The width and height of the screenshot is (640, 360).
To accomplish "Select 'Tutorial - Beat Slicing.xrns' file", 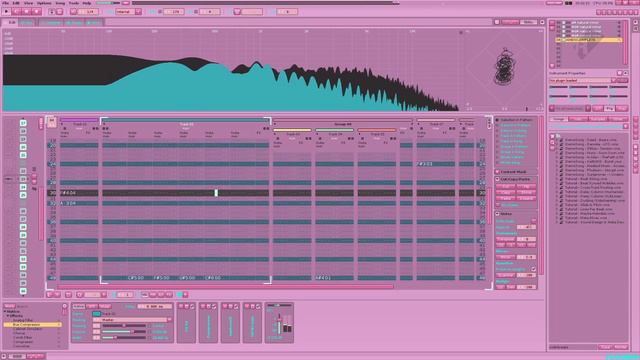I will click(x=586, y=179).
